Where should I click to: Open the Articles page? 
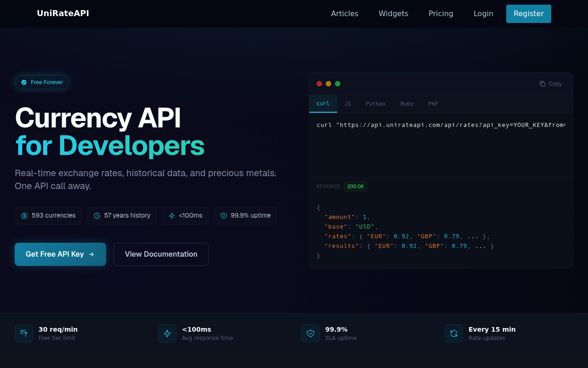[345, 14]
